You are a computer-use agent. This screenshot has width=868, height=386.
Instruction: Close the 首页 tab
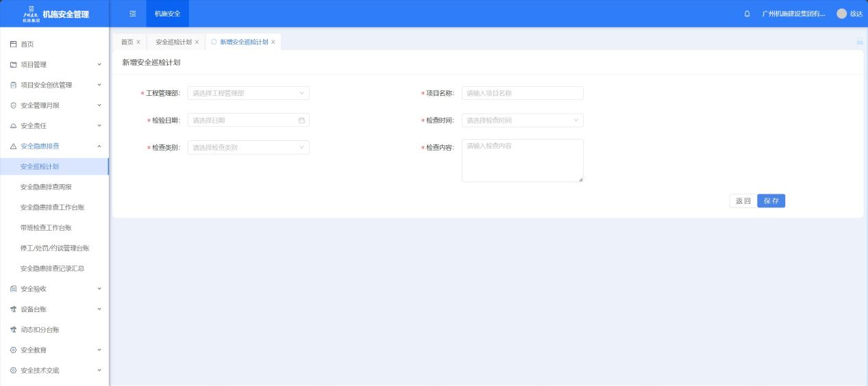click(x=138, y=42)
